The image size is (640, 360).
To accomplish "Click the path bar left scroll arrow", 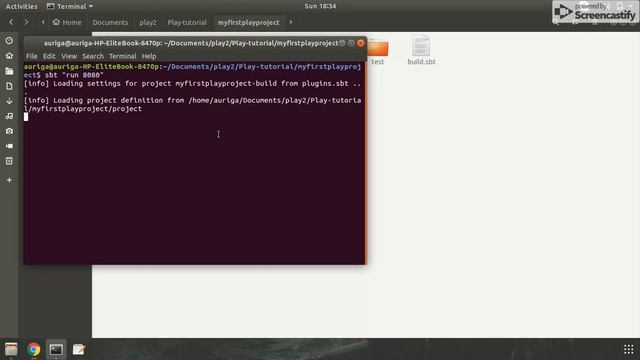I will pyautogui.click(x=43, y=22).
